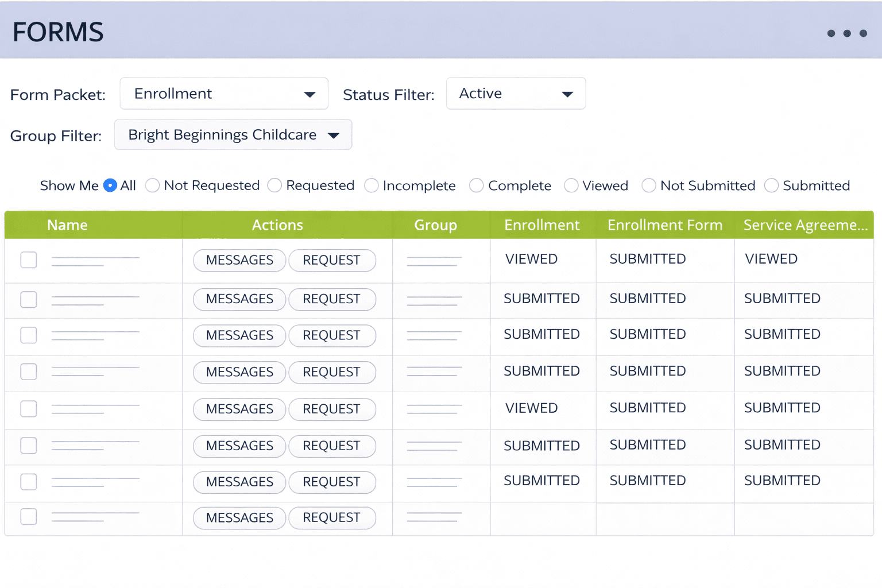Toggle the fifth table row checkbox
The width and height of the screenshot is (882, 588).
click(29, 409)
